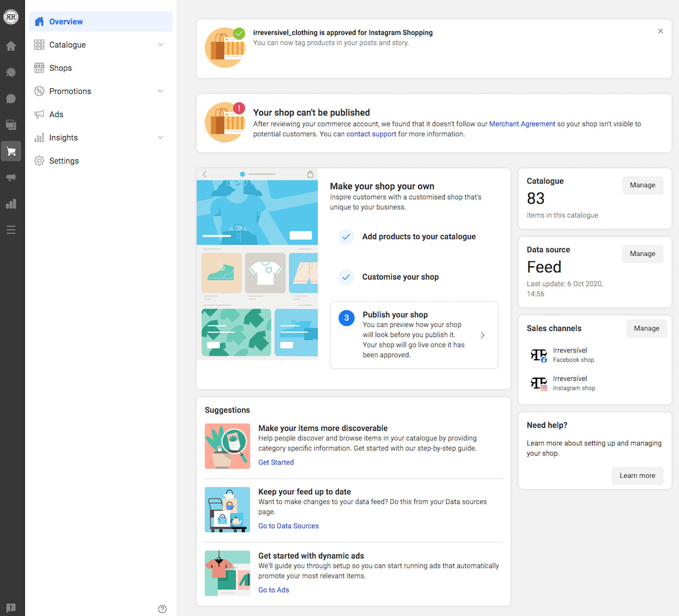679x616 pixels.
Task: Select the Commerce shopping cart icon
Action: (x=11, y=151)
